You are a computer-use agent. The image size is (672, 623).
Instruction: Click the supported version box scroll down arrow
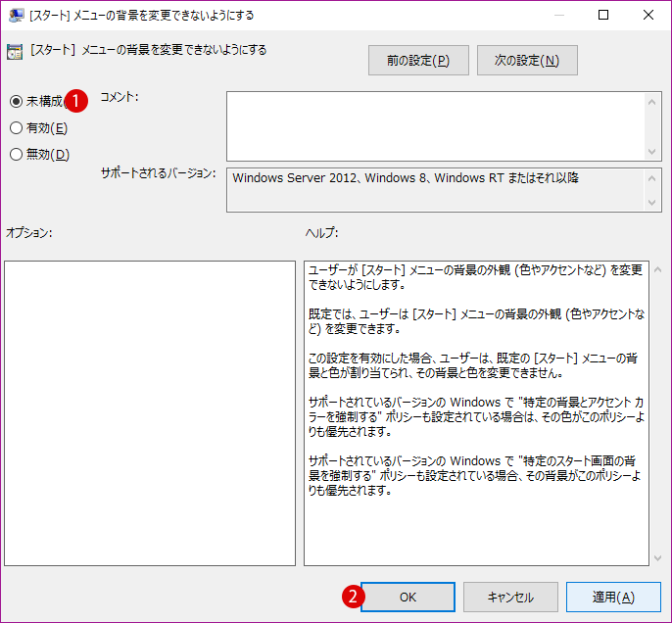click(652, 202)
